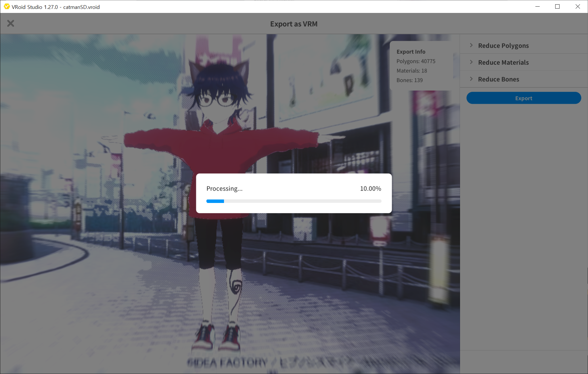
Task: Expand the Reduce Materials chevron arrow
Action: [471, 62]
